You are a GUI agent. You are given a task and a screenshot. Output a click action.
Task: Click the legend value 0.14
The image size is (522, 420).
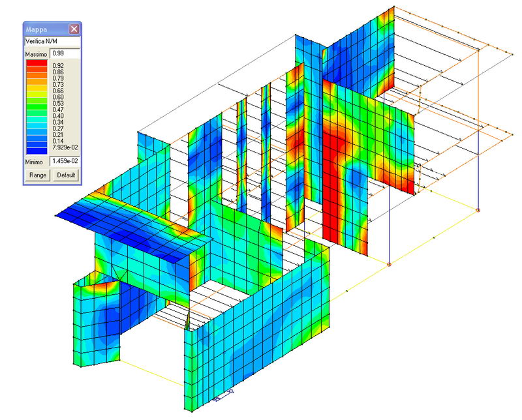click(x=58, y=141)
